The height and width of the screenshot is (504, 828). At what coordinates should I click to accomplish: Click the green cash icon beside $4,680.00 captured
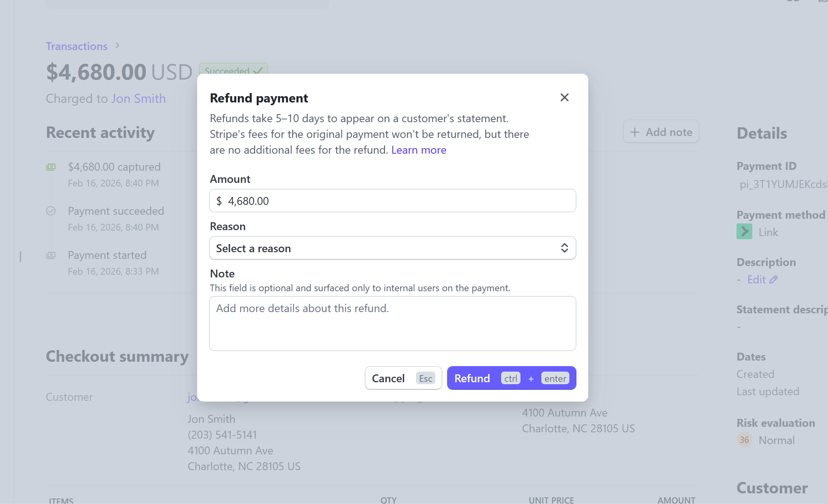51,167
